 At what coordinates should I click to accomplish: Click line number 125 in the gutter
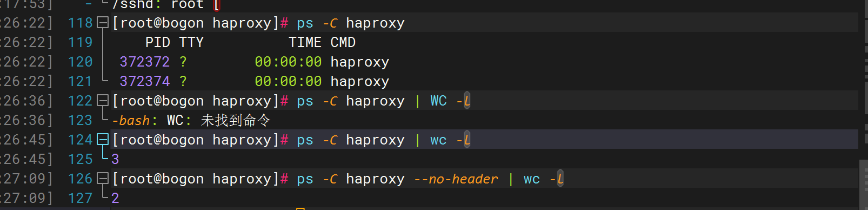tap(81, 160)
